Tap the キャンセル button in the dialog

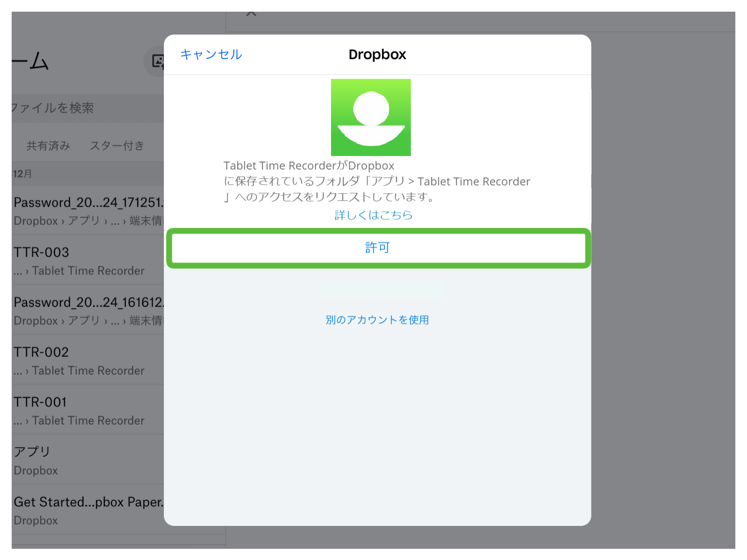point(211,55)
